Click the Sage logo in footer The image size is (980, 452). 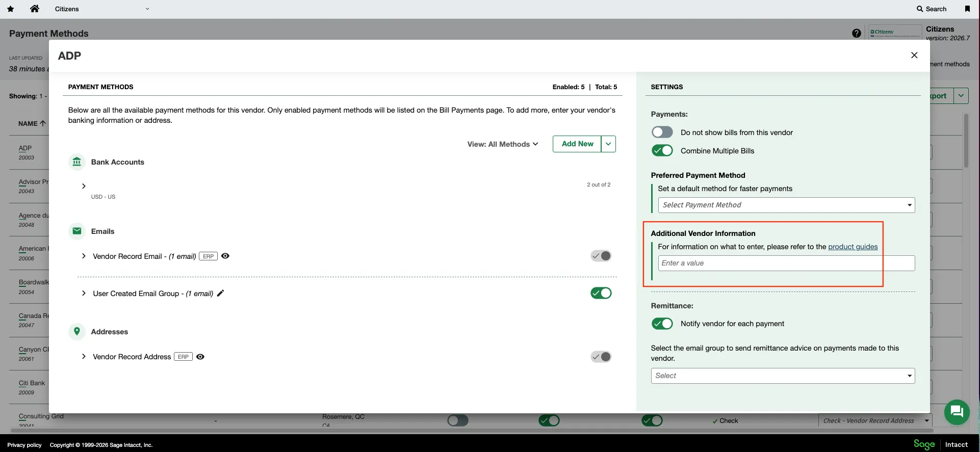tap(924, 444)
